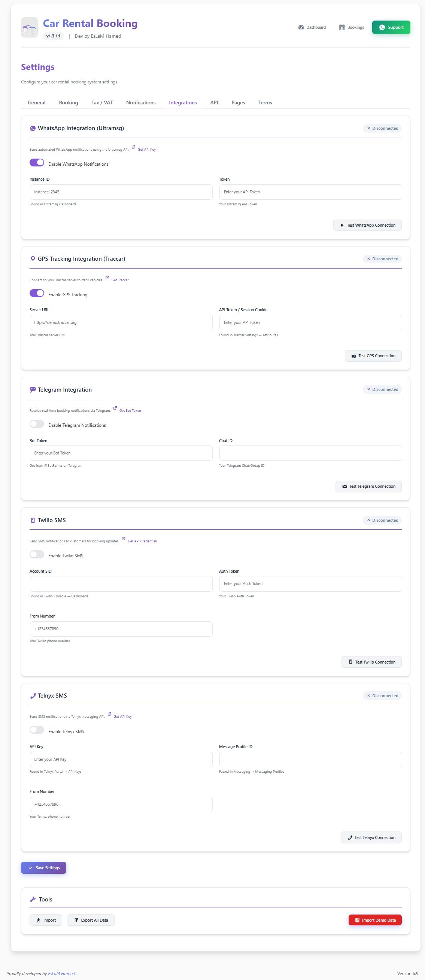Disable WhatsApp Notifications toggle
Image resolution: width=425 pixels, height=980 pixels.
tap(37, 163)
